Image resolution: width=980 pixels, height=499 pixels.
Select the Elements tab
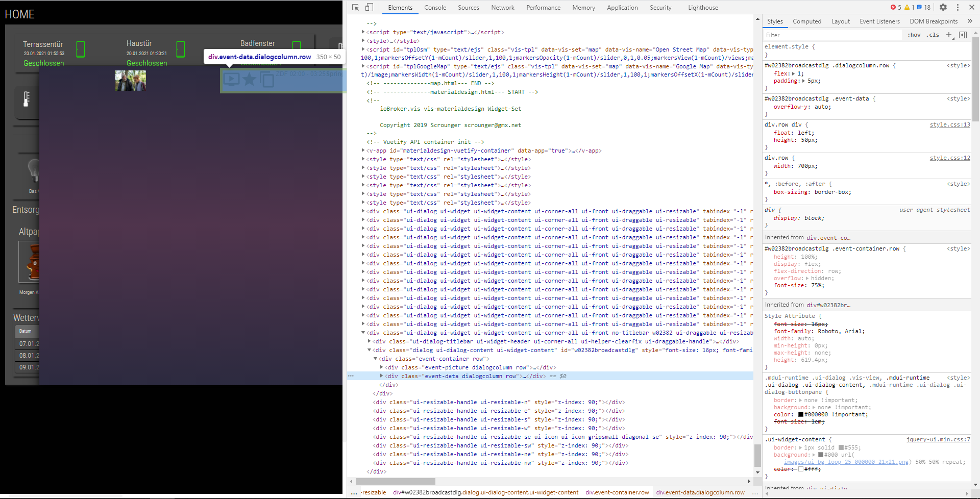pos(400,7)
